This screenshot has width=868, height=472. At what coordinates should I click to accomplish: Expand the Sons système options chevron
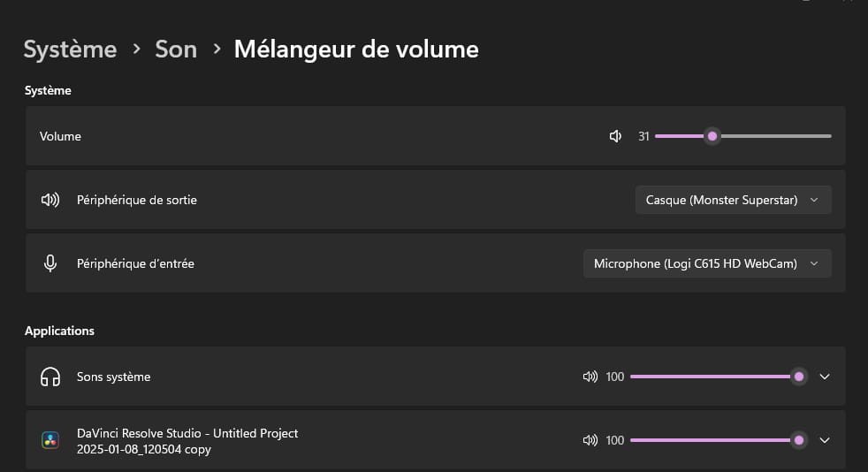[x=825, y=377]
